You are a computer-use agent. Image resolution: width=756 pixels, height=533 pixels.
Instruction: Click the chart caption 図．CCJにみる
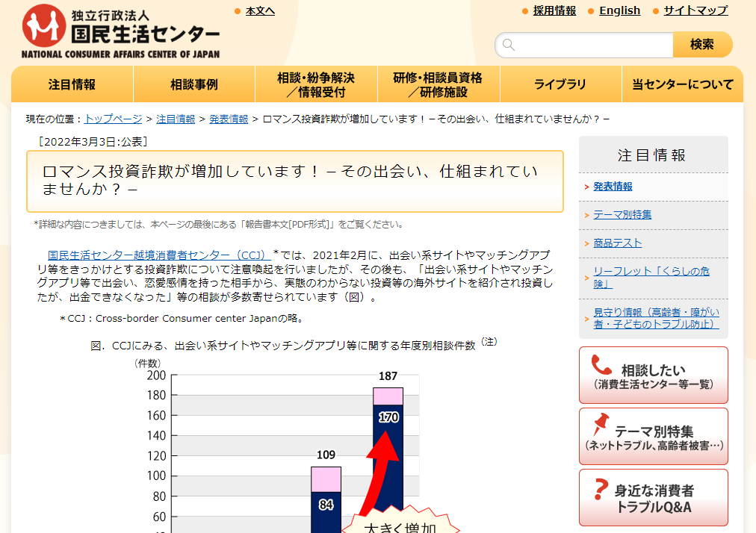click(294, 345)
